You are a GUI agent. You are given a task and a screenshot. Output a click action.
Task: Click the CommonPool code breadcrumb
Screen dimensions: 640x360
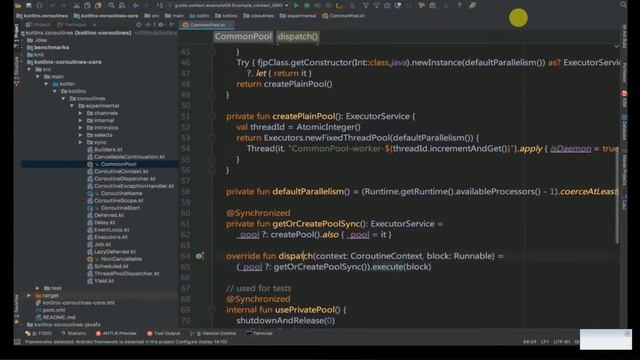coord(243,36)
